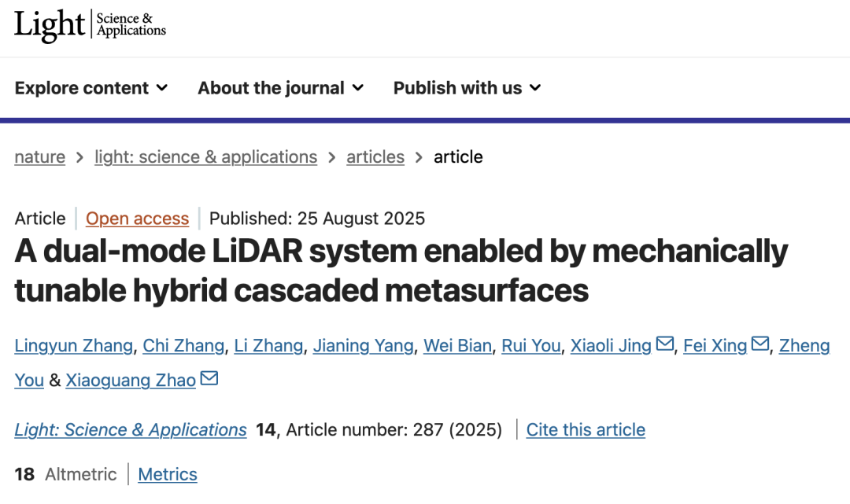The width and height of the screenshot is (850, 504).
Task: Click the email icon next to Xiaoli Jing
Action: point(664,344)
